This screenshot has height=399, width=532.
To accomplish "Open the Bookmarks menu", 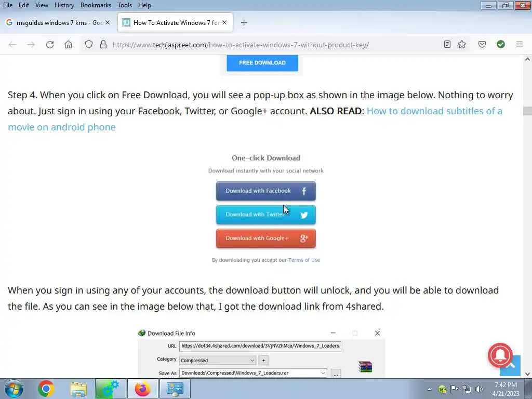I will (x=96, y=5).
